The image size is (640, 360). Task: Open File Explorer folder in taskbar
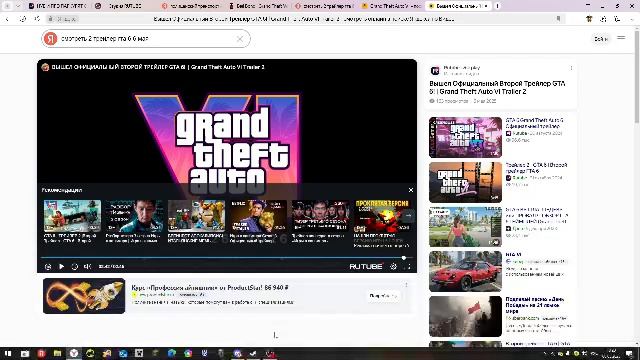[57, 353]
